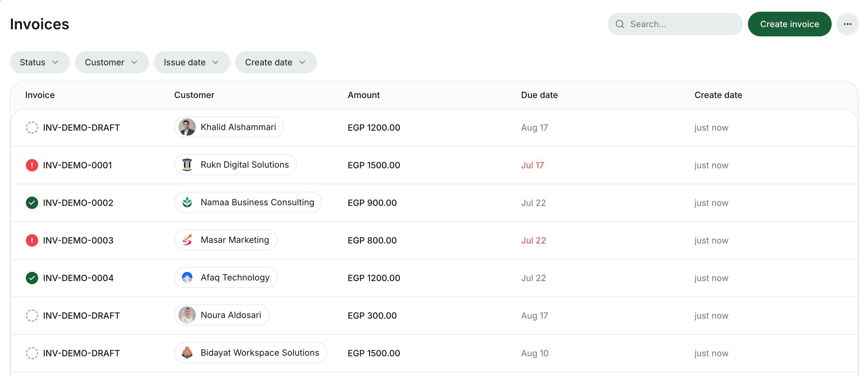Click the magnifier icon in the search box
868x376 pixels.
click(620, 24)
